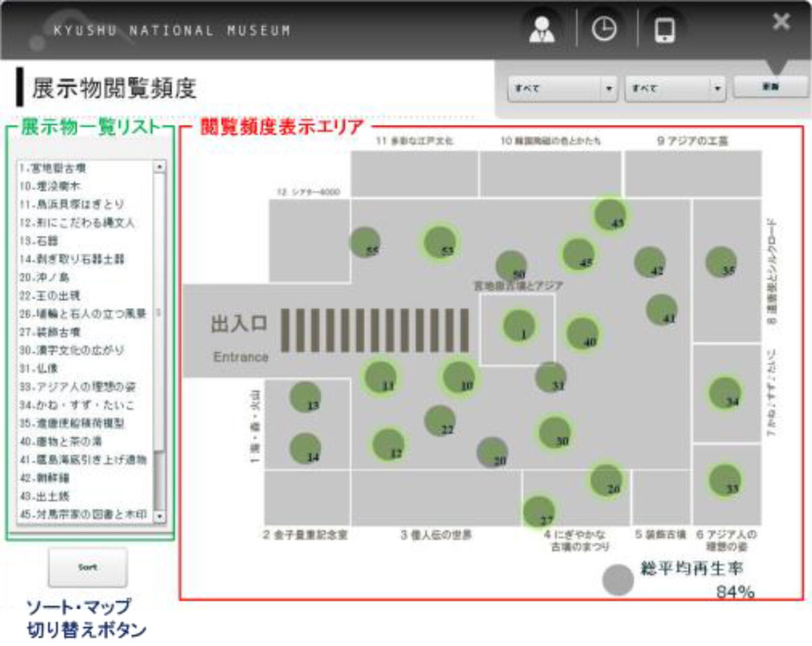
Task: Open the first すべて filter dropdown
Action: tap(562, 88)
